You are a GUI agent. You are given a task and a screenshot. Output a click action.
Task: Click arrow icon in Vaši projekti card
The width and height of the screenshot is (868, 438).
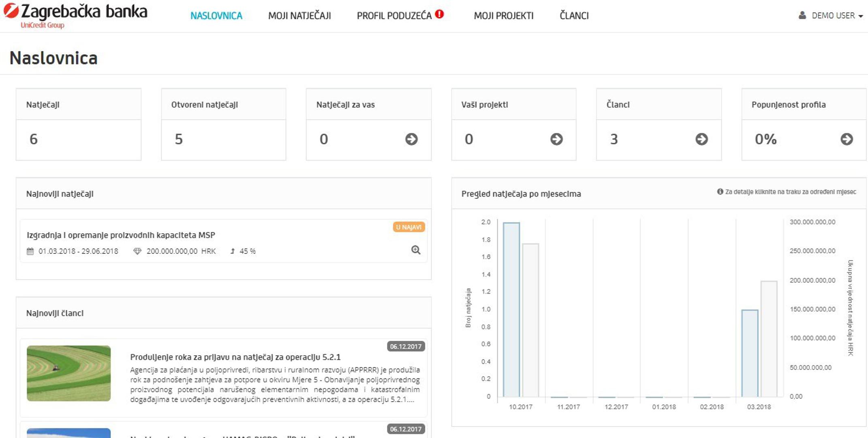pyautogui.click(x=556, y=139)
